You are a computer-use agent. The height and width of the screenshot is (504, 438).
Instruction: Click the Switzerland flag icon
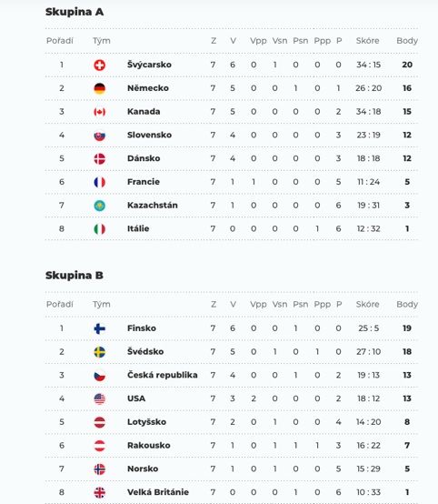point(100,66)
